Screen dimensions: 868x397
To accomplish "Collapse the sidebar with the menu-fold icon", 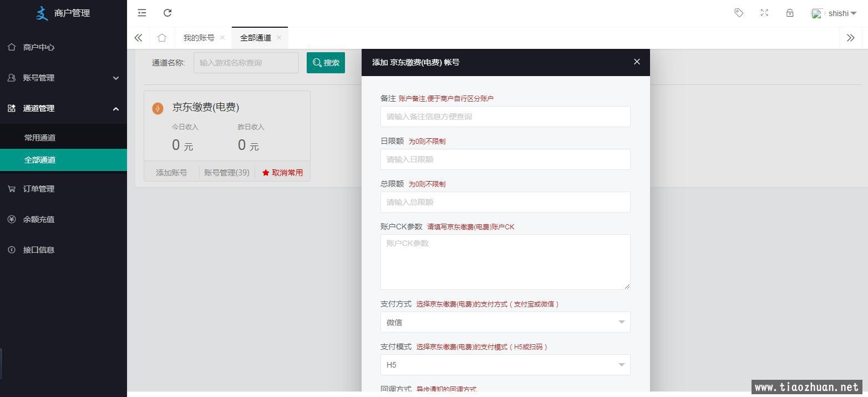I will point(142,12).
